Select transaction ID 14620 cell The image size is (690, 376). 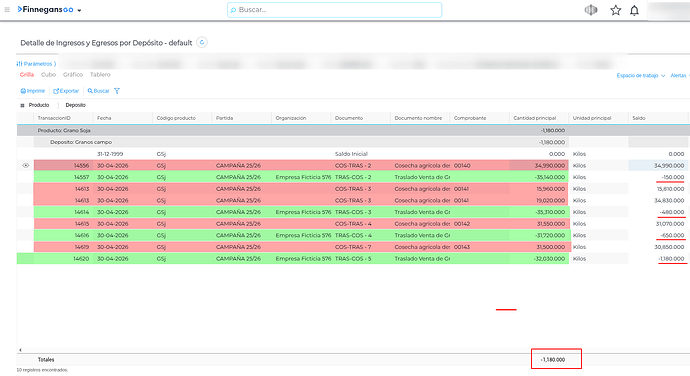63,259
